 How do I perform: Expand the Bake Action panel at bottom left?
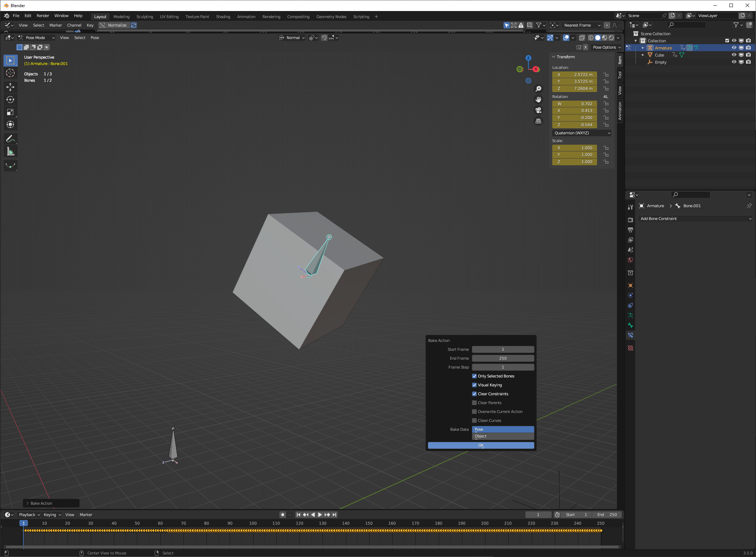point(27,503)
